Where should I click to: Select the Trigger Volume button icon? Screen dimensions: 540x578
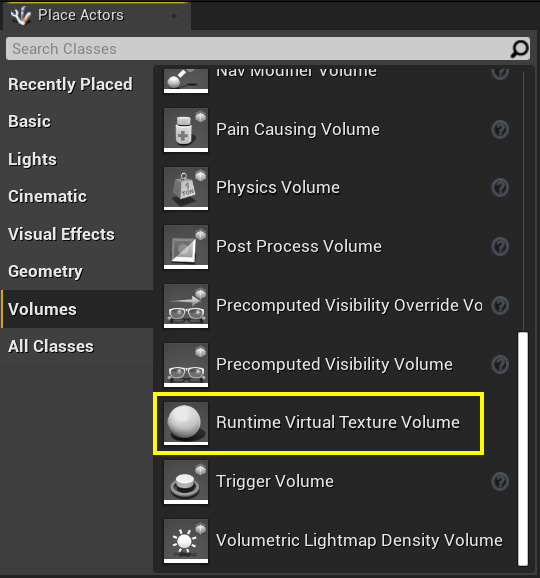[x=186, y=482]
